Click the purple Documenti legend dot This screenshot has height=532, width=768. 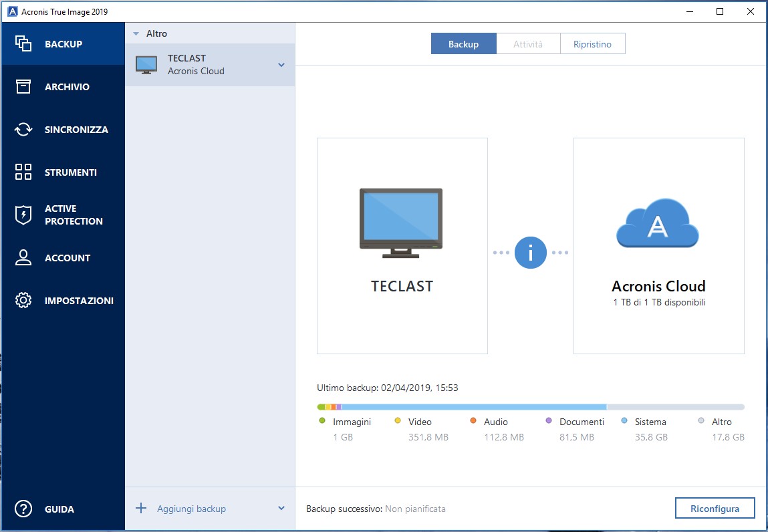[x=549, y=421]
